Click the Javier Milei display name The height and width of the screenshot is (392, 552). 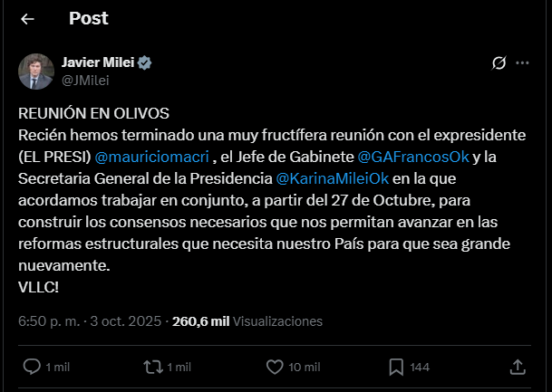[97, 62]
